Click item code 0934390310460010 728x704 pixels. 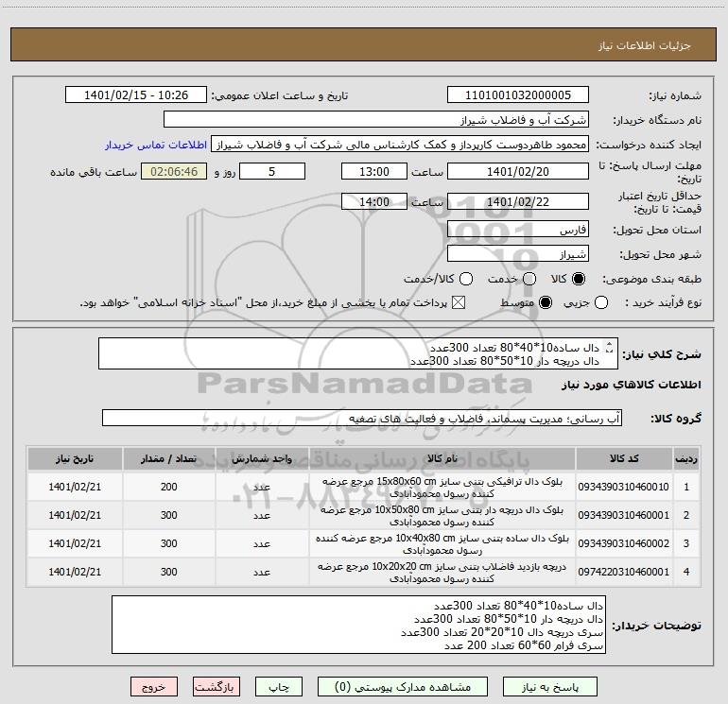pos(624,487)
